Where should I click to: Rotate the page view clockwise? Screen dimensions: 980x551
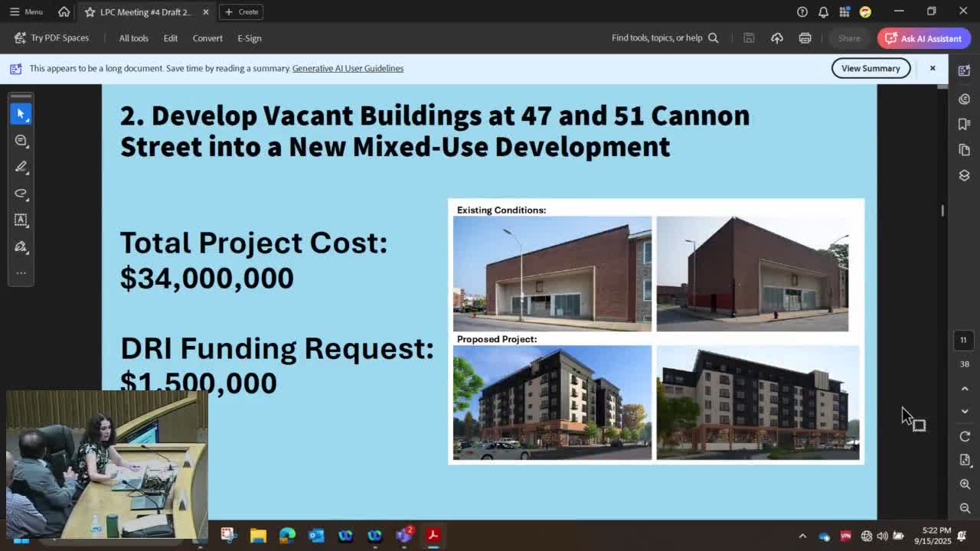click(x=964, y=436)
